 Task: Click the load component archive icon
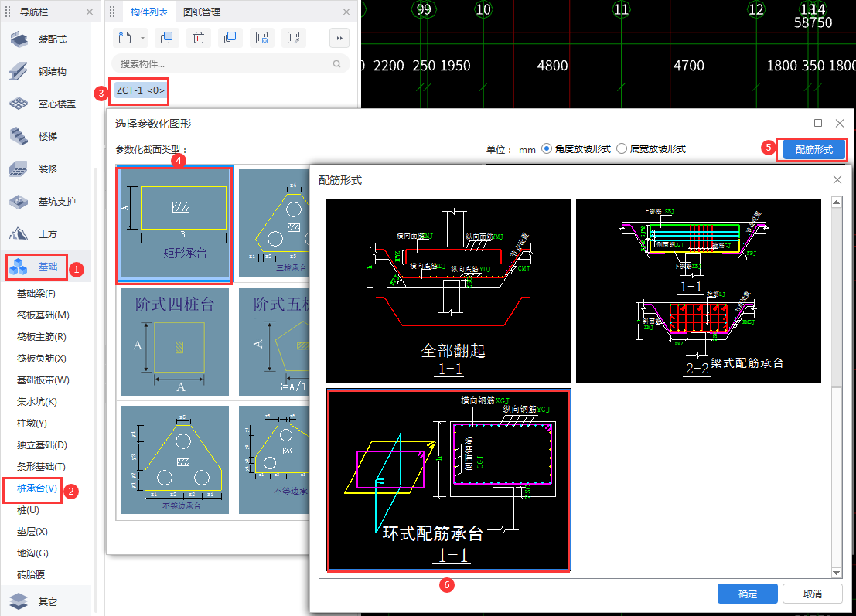tap(294, 38)
